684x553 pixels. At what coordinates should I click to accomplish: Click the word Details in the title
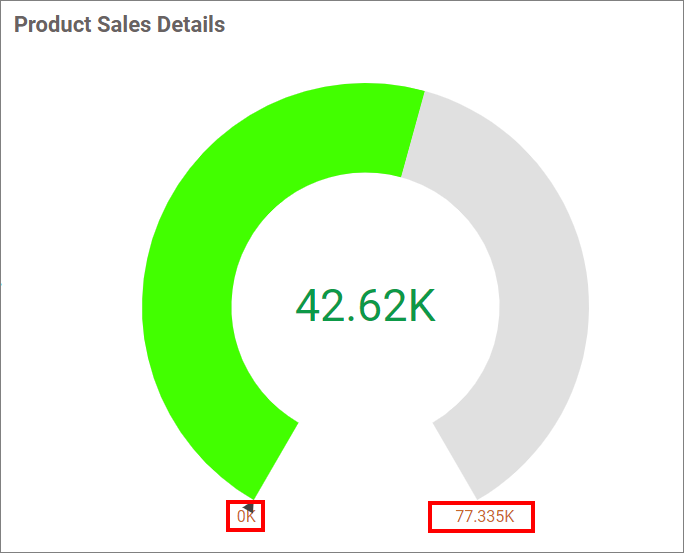tap(191, 24)
